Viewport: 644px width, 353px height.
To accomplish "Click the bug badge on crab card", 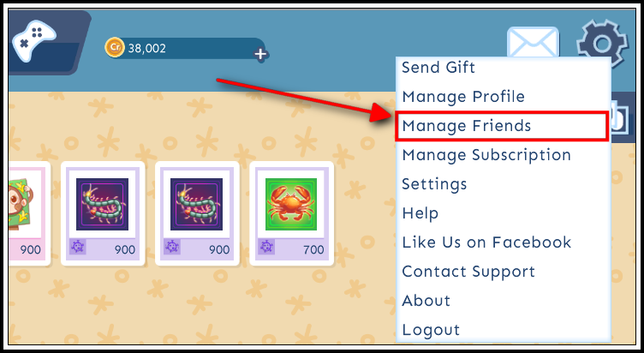I will 266,247.
